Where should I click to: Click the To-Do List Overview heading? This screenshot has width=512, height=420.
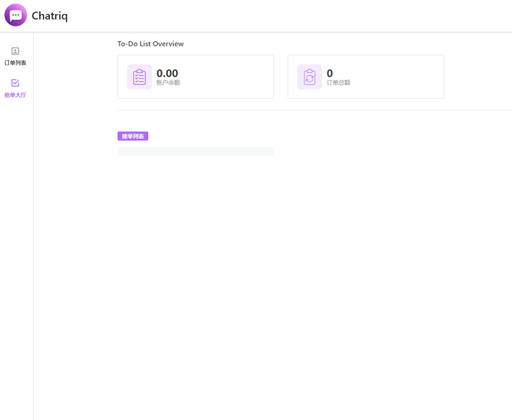pos(150,44)
